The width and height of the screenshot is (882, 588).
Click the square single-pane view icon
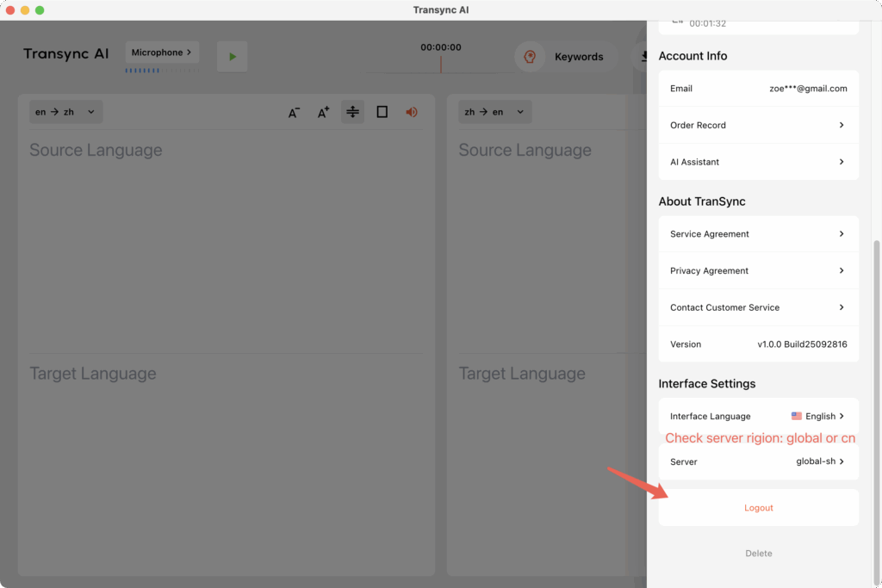(382, 112)
